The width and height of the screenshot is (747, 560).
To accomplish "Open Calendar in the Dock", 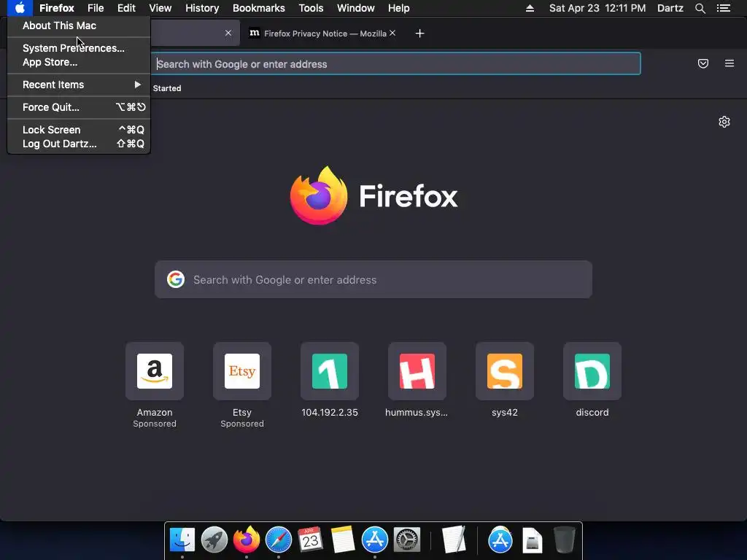I will tap(311, 540).
